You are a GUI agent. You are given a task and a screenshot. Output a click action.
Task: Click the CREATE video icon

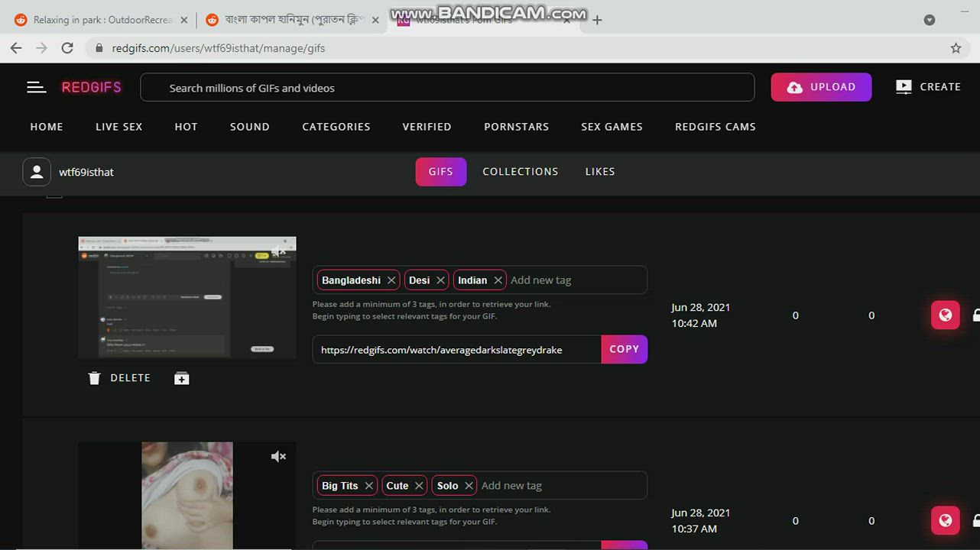tap(904, 87)
